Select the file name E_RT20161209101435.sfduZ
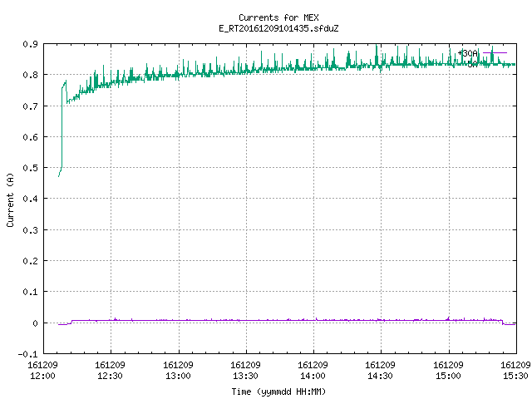Viewport: 532px width, 399px height. tap(278, 28)
